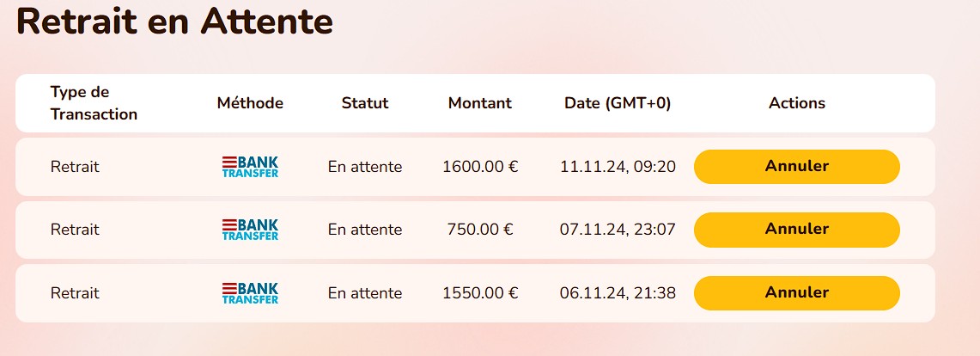Select the date 06.11.24, 21:38
This screenshot has width=980, height=356.
(618, 293)
